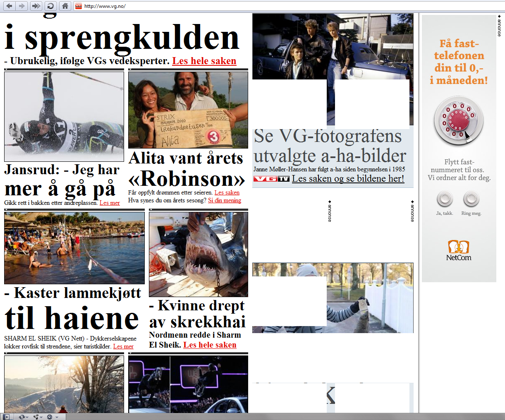Click the "Flytt fast-nummeret til oss." ad text

point(457,166)
